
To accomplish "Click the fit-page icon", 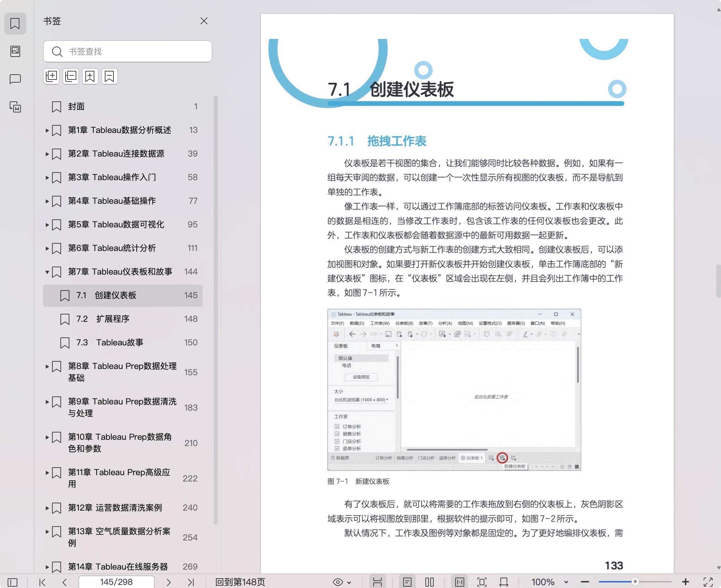I will [482, 582].
